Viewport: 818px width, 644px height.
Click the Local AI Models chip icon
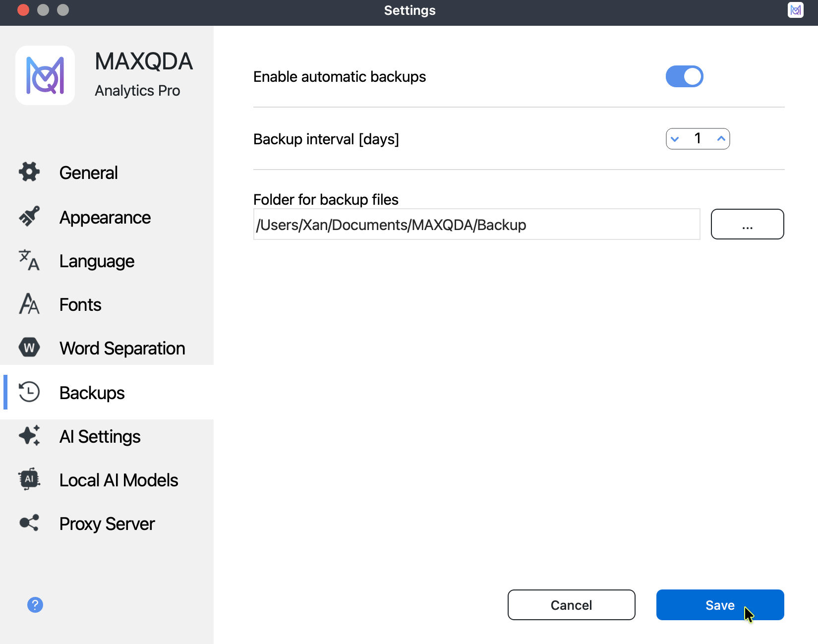click(x=29, y=479)
